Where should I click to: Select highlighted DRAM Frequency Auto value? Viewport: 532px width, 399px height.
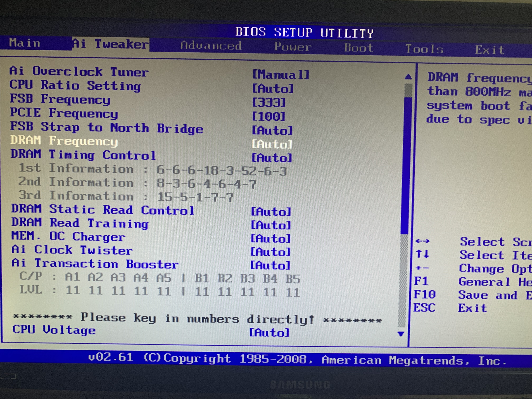click(x=272, y=144)
